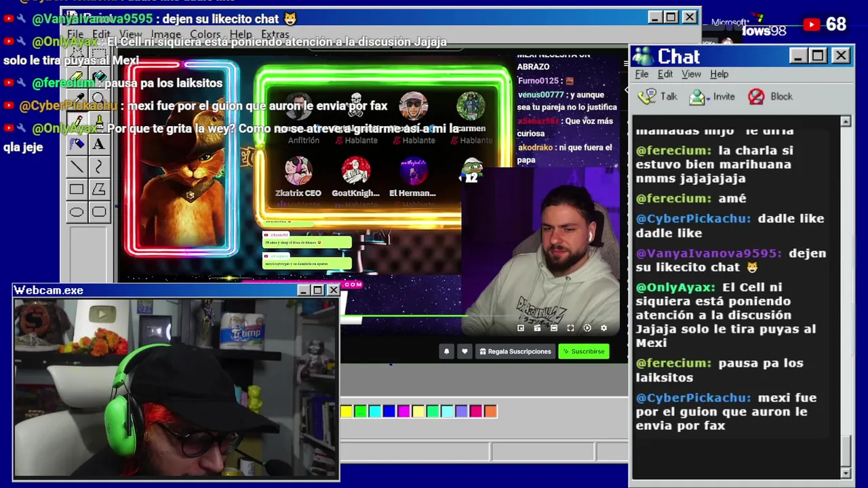Open stream player settings gear
The height and width of the screenshot is (488, 868).
pyautogui.click(x=604, y=328)
